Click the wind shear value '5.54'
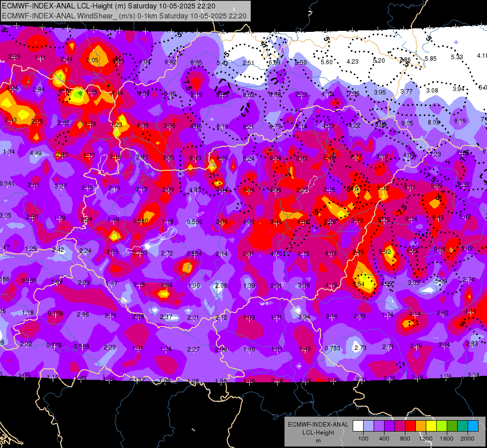487x448 pixels. coord(359,284)
